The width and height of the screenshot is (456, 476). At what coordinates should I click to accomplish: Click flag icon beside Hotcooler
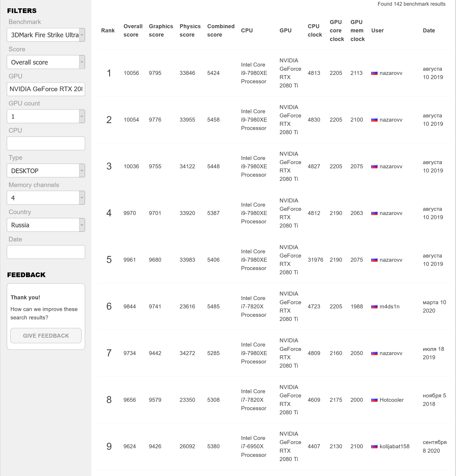pyautogui.click(x=374, y=400)
